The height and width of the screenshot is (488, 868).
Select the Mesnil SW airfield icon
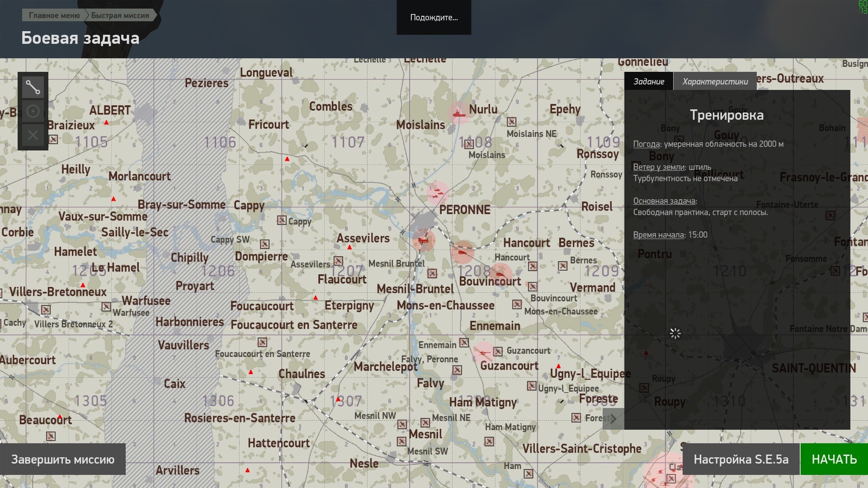[x=401, y=441]
